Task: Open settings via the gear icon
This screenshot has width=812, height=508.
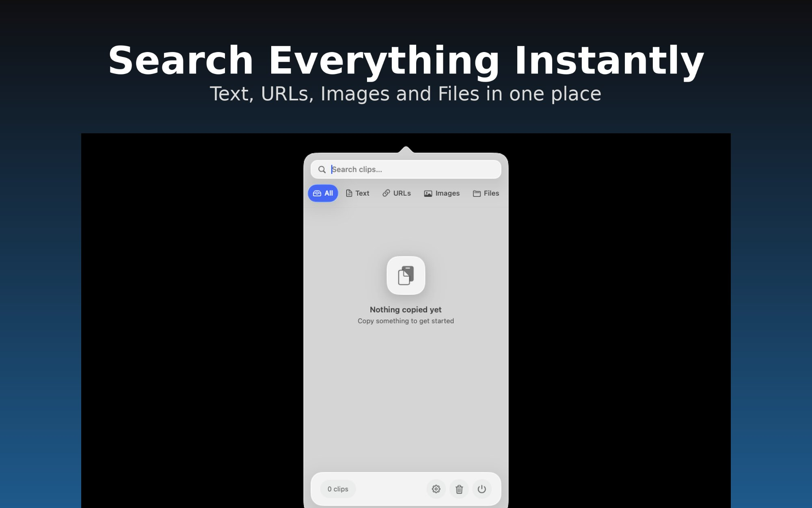Action: [x=436, y=489]
